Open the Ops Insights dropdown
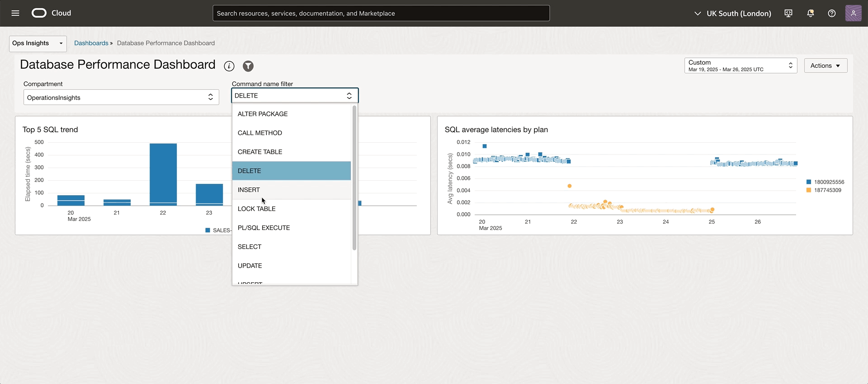The image size is (868, 384). [38, 43]
